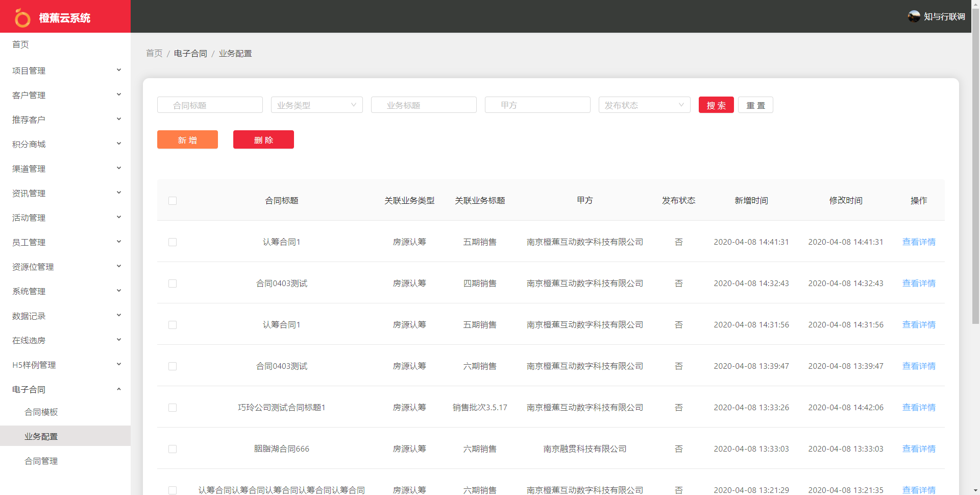Click the 南京融贯科技有限公司 cell
Viewport: 980px width, 495px height.
pos(585,449)
